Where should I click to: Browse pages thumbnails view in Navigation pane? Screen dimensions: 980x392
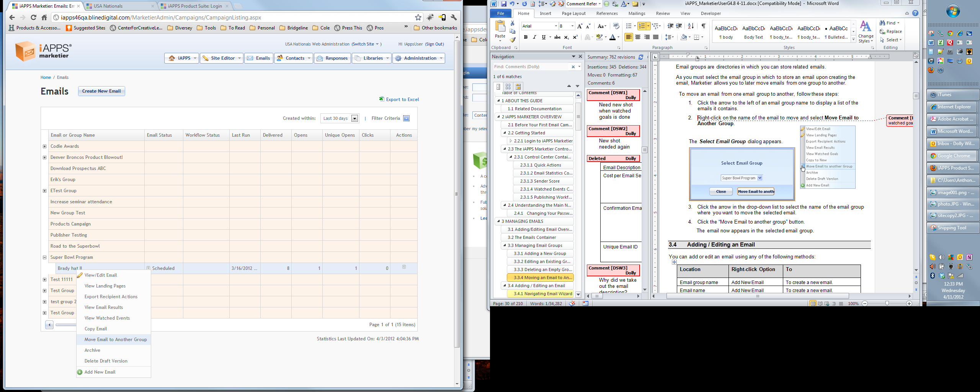click(x=508, y=87)
